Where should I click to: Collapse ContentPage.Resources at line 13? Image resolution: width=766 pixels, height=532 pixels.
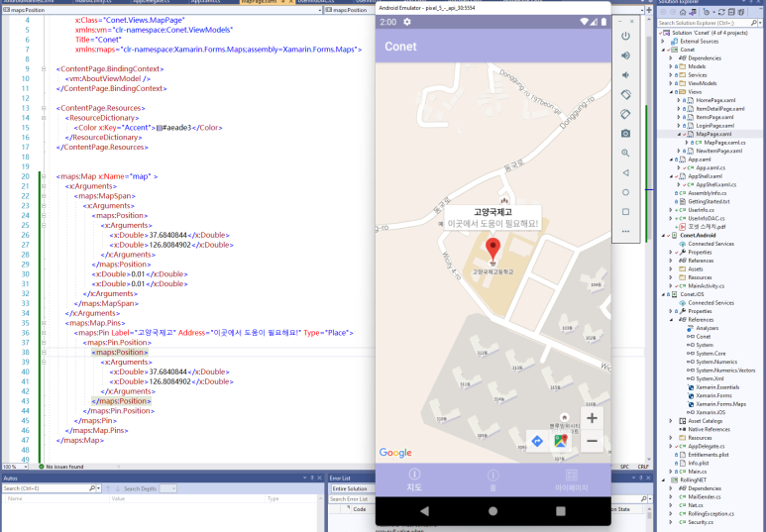click(x=44, y=108)
